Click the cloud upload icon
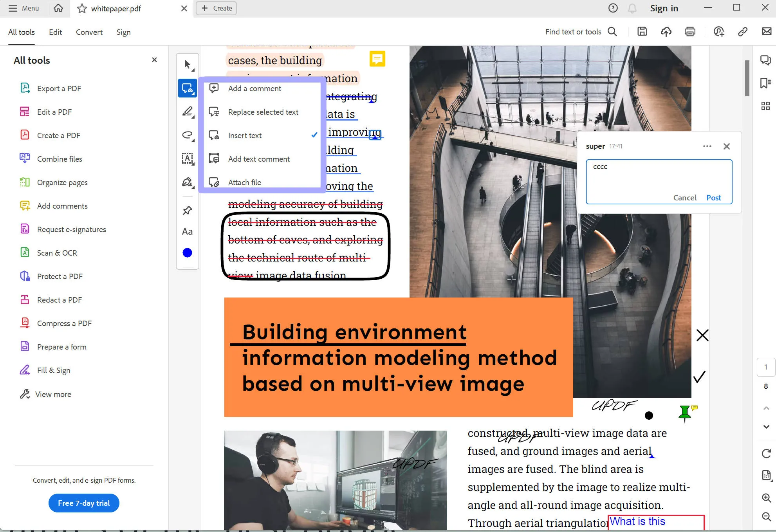 (x=666, y=32)
